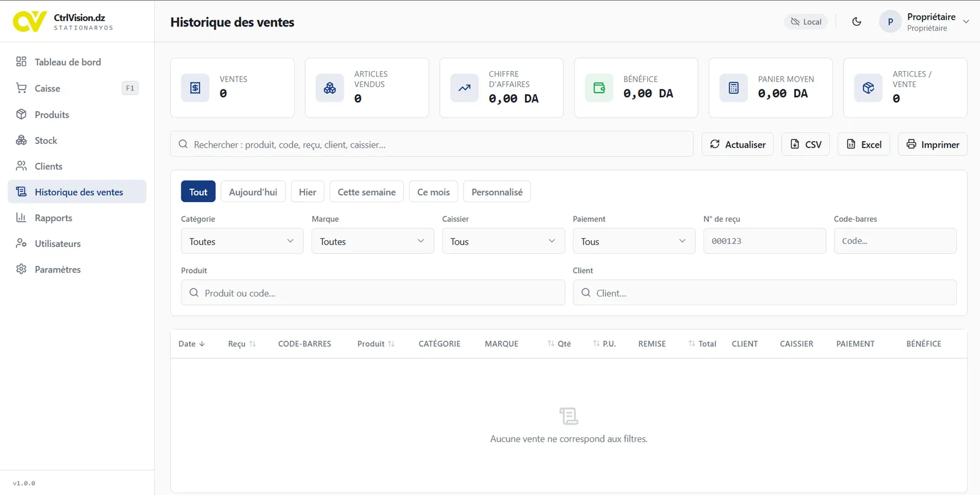Click the Articles vendus boxes icon
The width and height of the screenshot is (980, 495).
pos(330,88)
